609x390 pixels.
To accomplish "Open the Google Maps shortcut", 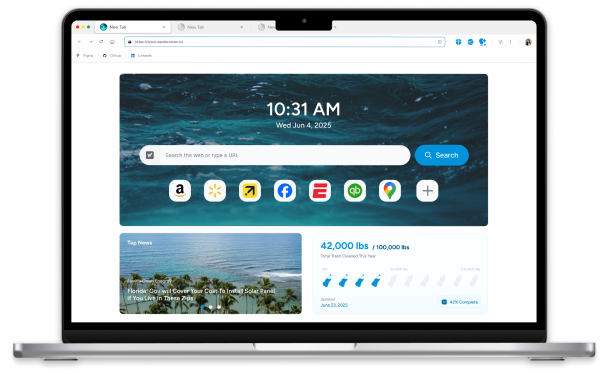I will click(x=390, y=191).
